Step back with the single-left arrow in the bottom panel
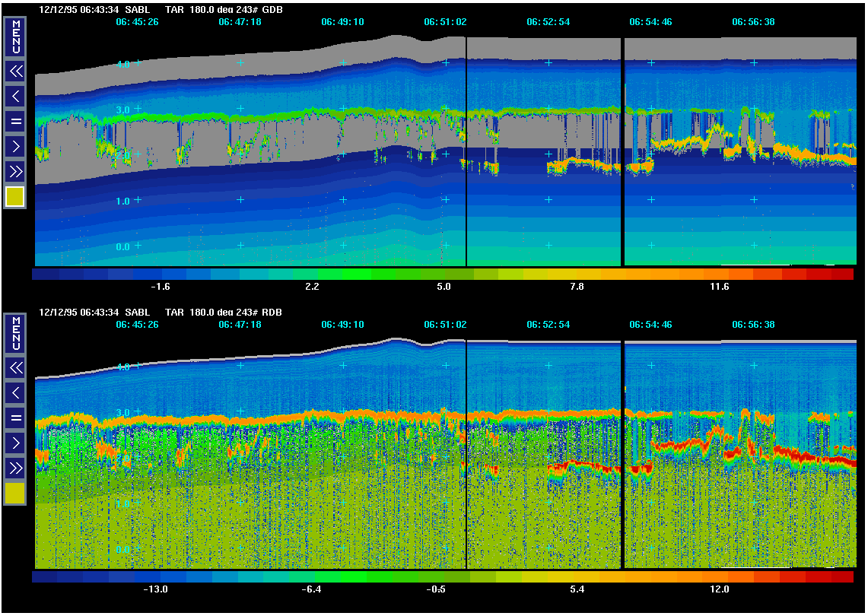The image size is (868, 616). coord(15,392)
